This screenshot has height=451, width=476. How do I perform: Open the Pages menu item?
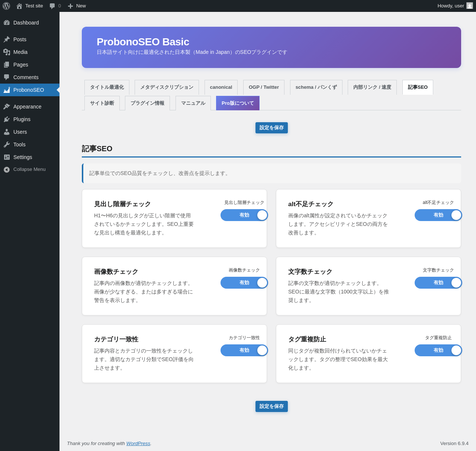(30, 65)
